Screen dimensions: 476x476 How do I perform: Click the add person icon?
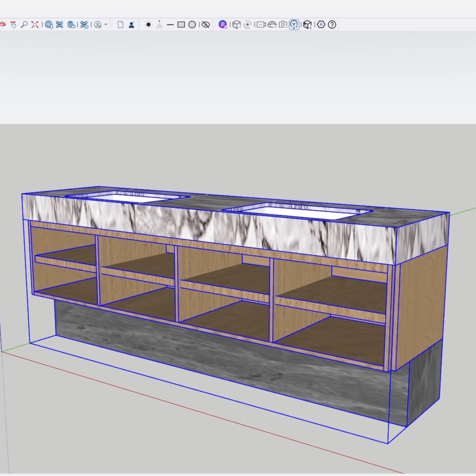click(131, 25)
